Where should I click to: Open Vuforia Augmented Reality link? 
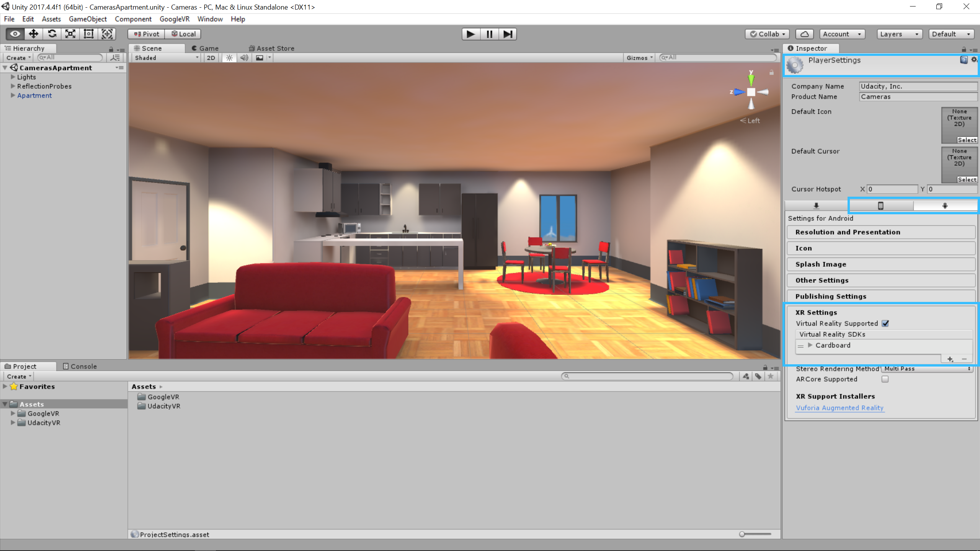(x=840, y=408)
